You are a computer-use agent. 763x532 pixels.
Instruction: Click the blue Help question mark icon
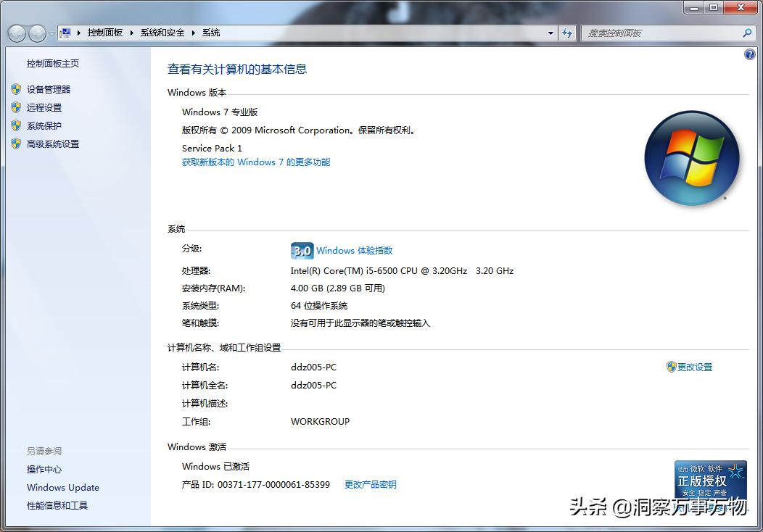pyautogui.click(x=749, y=54)
